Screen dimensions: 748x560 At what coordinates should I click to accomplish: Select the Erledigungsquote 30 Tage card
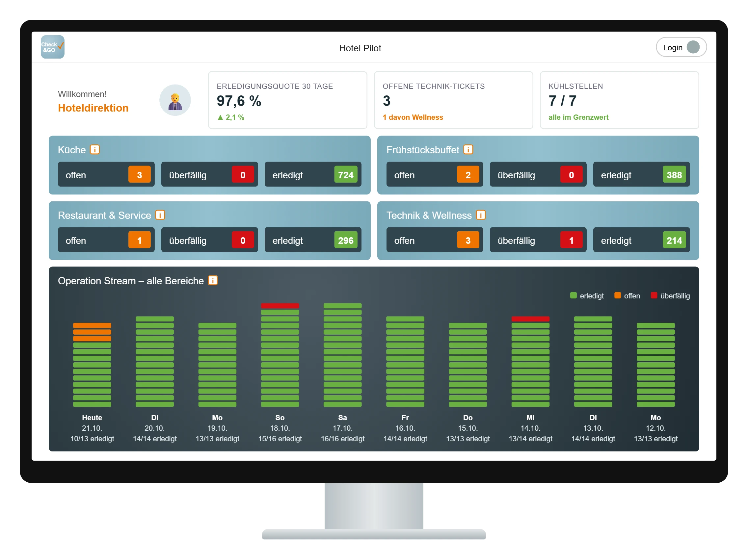pos(287,100)
